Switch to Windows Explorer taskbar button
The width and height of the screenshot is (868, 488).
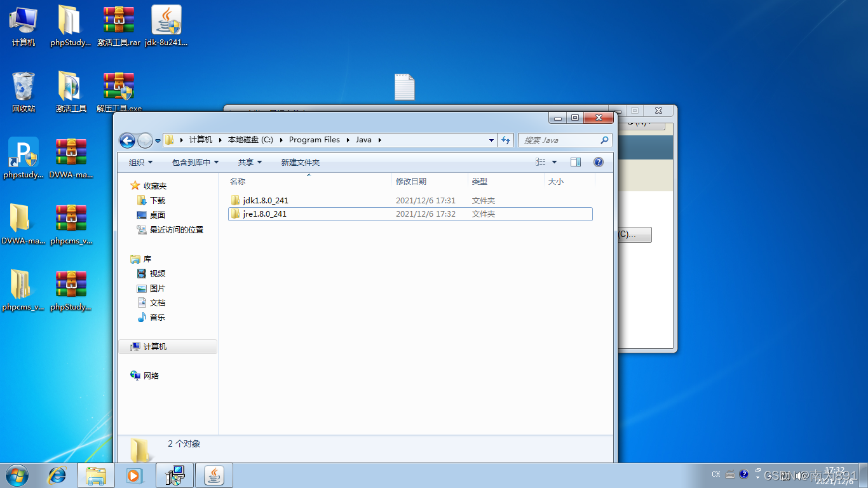(96, 475)
